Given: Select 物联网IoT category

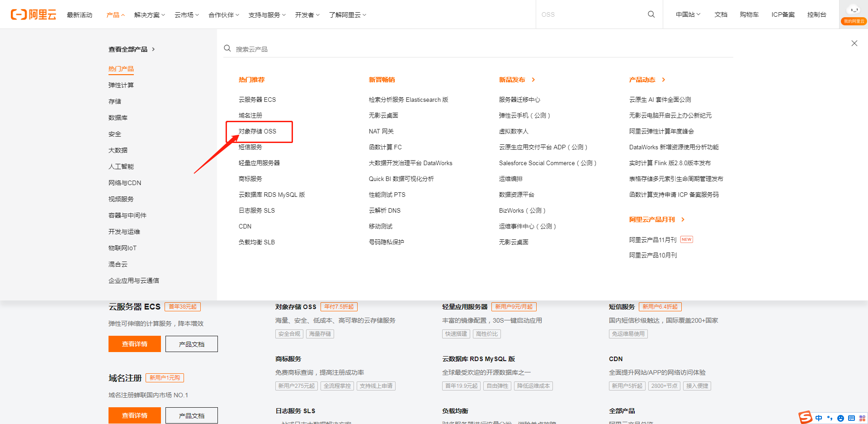Looking at the screenshot, I should pos(123,248).
